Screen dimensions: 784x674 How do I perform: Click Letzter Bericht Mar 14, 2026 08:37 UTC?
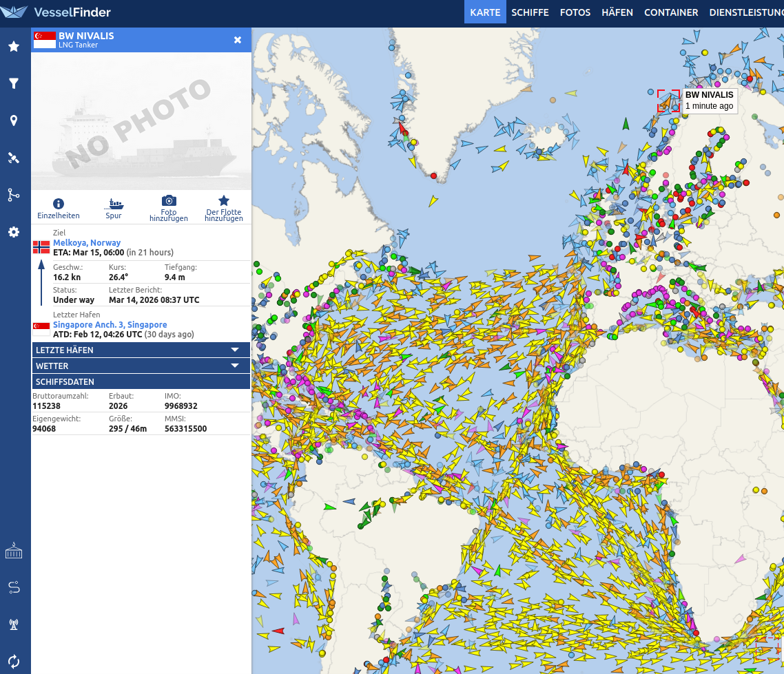pyautogui.click(x=154, y=299)
